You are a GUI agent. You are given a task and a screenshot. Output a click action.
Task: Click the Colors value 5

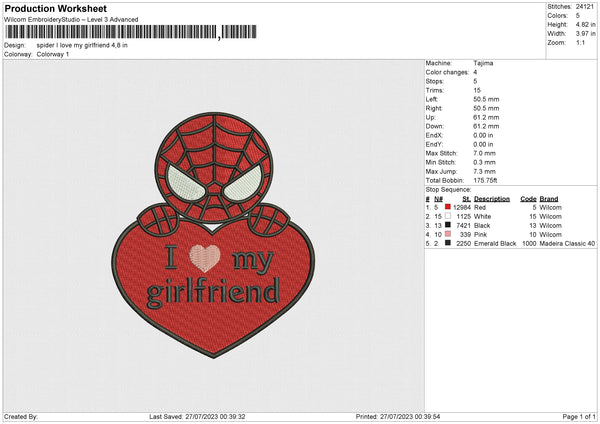[578, 16]
